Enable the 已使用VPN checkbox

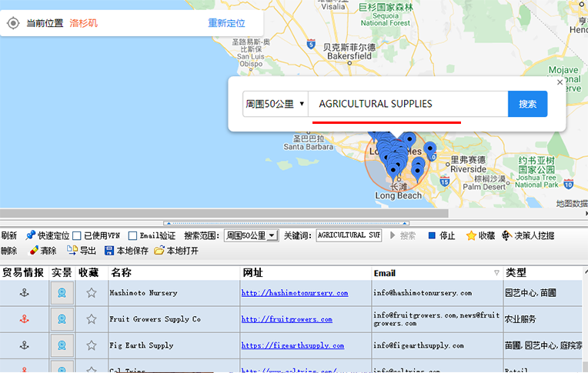pos(77,235)
